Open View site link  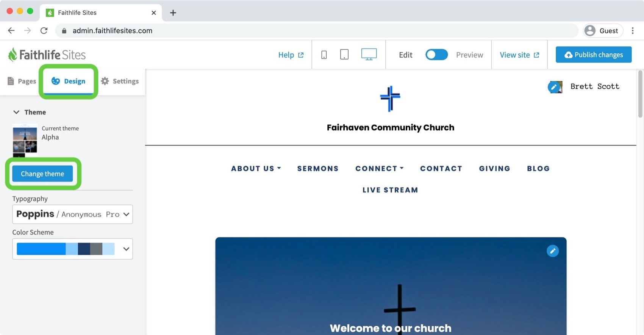click(x=519, y=55)
